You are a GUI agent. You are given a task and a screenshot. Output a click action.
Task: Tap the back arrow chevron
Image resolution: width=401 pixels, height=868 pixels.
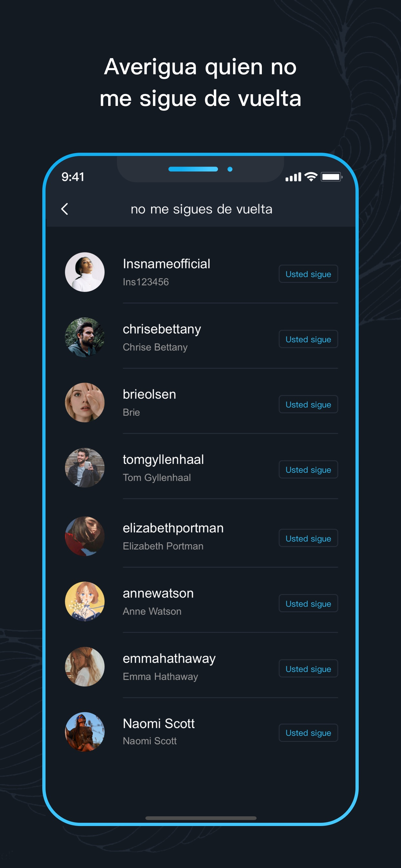(x=65, y=209)
